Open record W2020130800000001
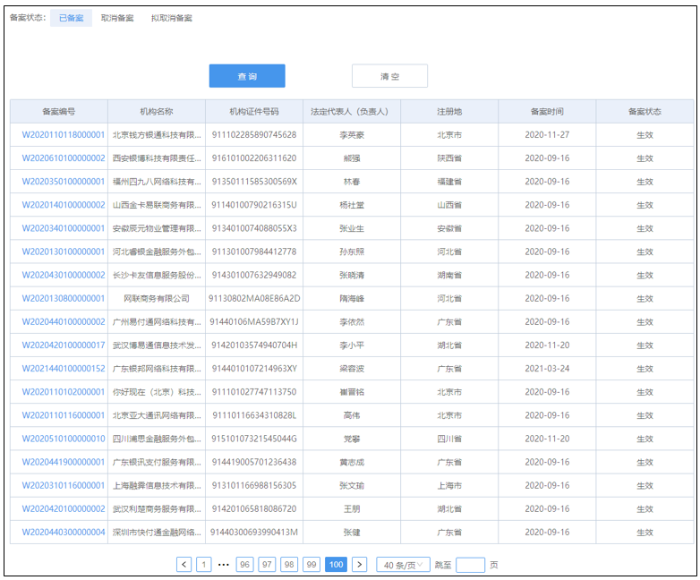Viewport: 700px width, 580px height. click(x=63, y=298)
